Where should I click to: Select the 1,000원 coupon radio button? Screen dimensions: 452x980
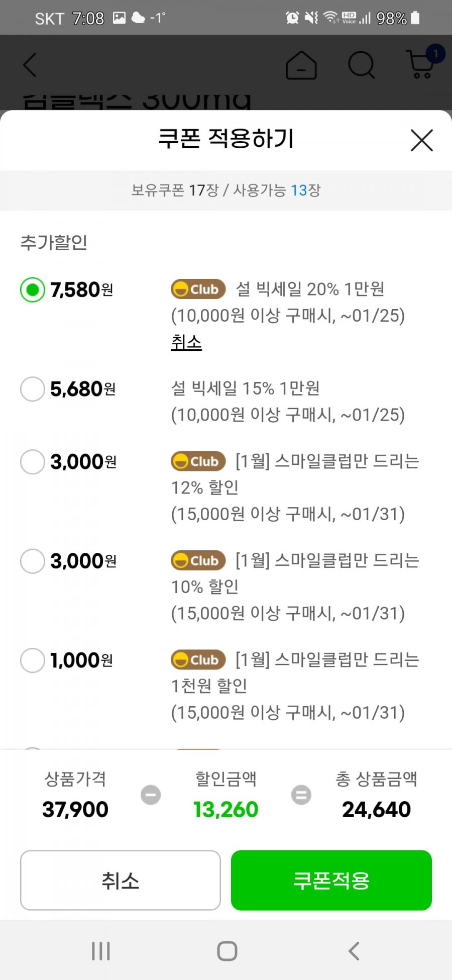coord(33,660)
